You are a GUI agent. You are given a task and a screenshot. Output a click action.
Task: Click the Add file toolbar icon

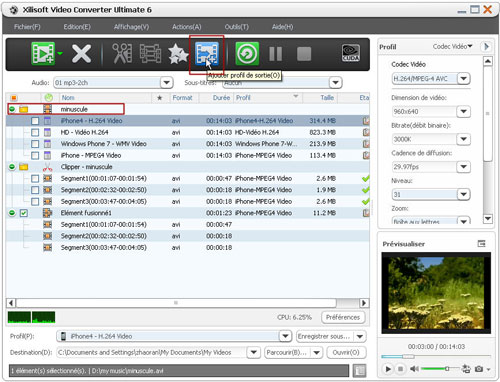[x=43, y=53]
